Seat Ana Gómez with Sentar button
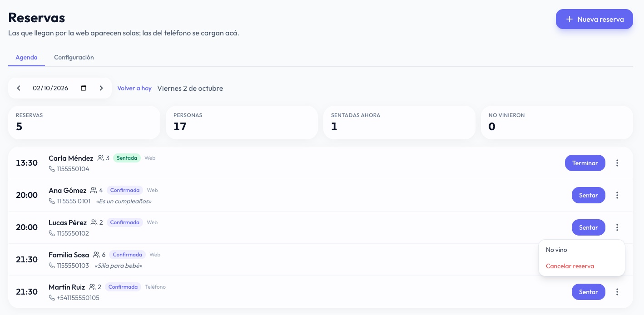The image size is (644, 315). point(589,195)
